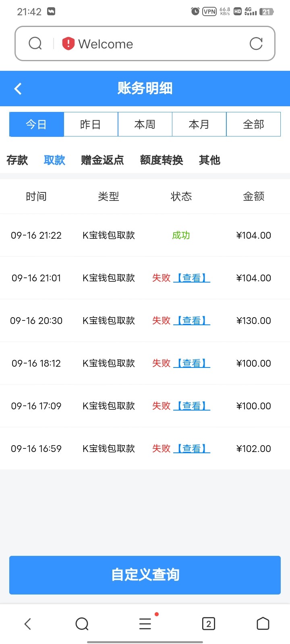View failure details for 21:01 withdrawal
The height and width of the screenshot is (644, 290).
pos(192,278)
